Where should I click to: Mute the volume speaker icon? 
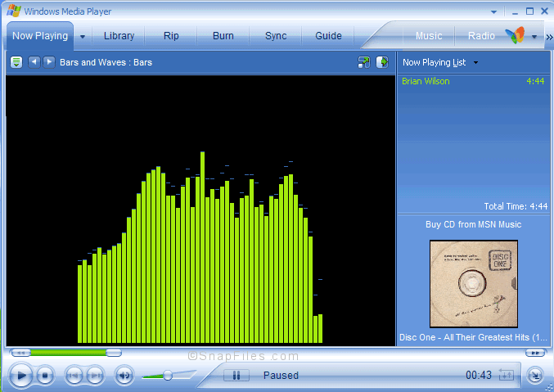(x=124, y=376)
